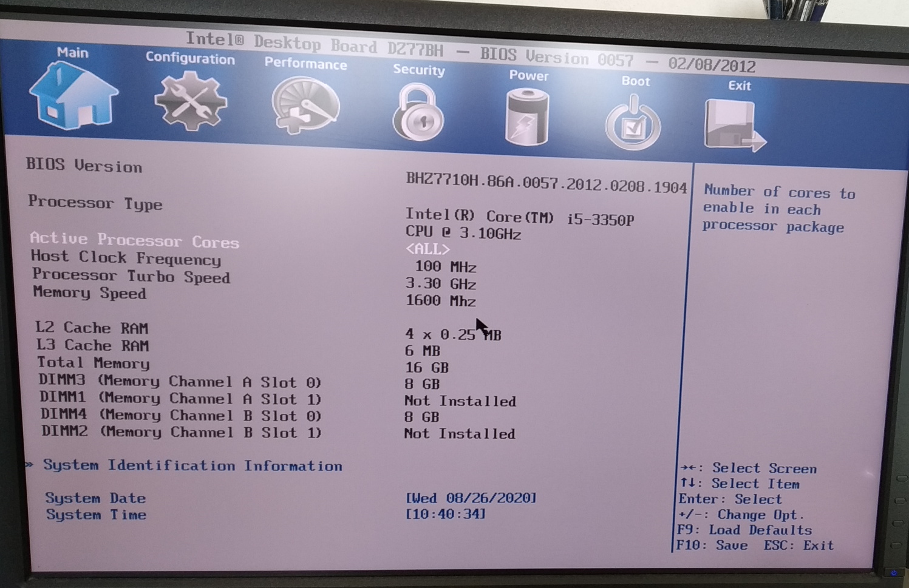
Task: Select the Host Clock Frequency item
Action: (x=126, y=259)
